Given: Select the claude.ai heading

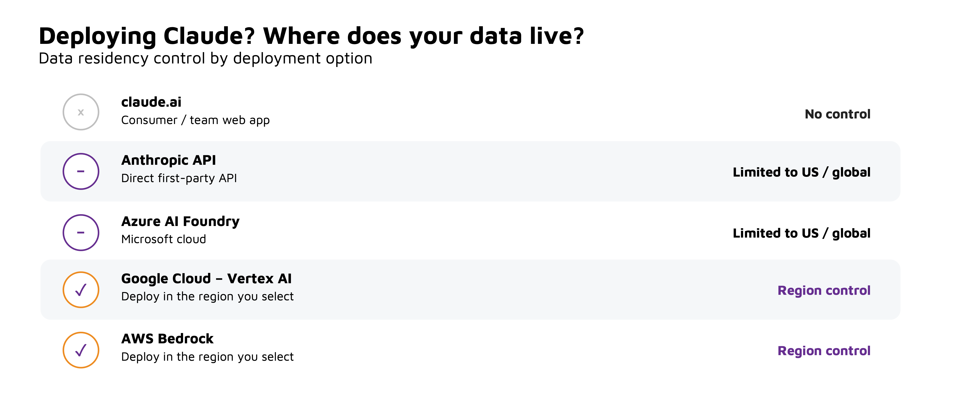Looking at the screenshot, I should pos(151,102).
